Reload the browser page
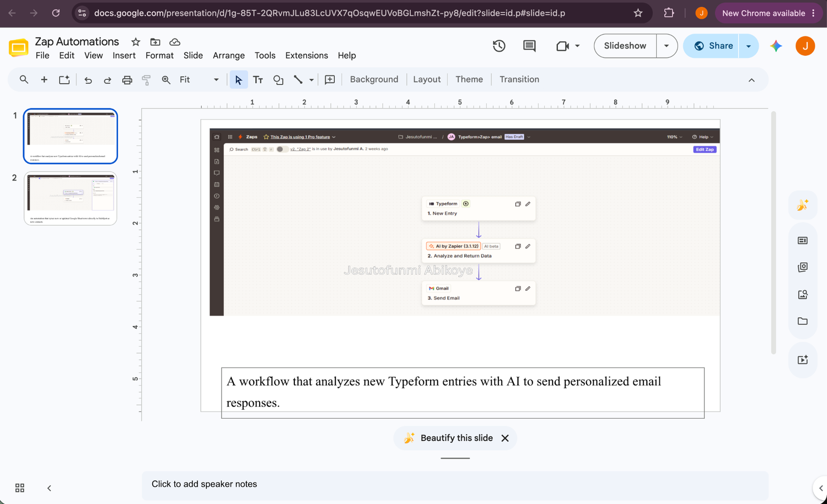Image resolution: width=827 pixels, height=504 pixels. [56, 13]
